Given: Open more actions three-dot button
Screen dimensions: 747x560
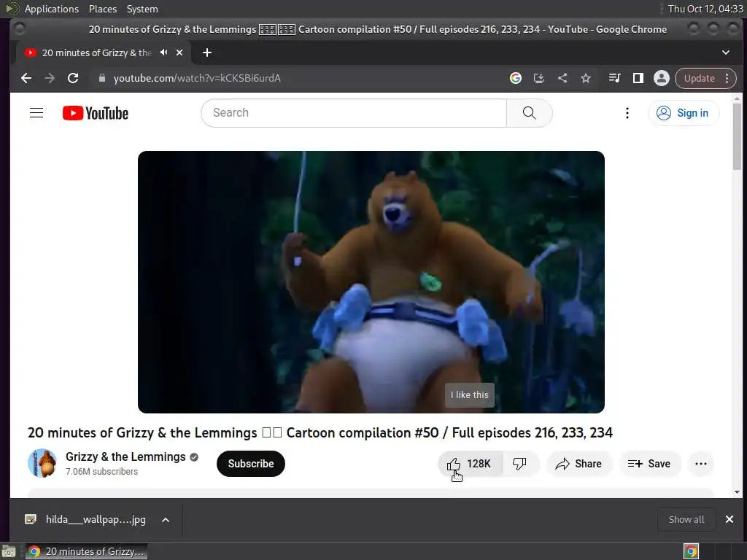Looking at the screenshot, I should point(701,464).
